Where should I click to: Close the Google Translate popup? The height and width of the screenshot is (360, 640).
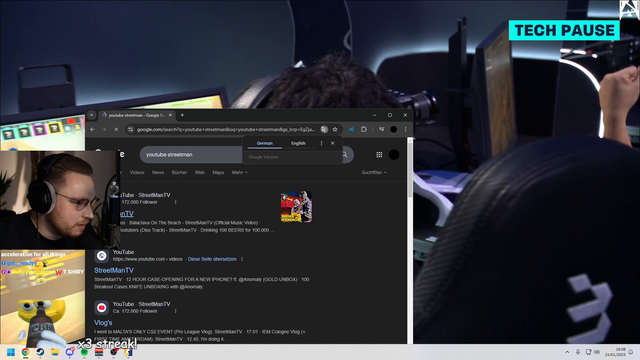pos(333,143)
